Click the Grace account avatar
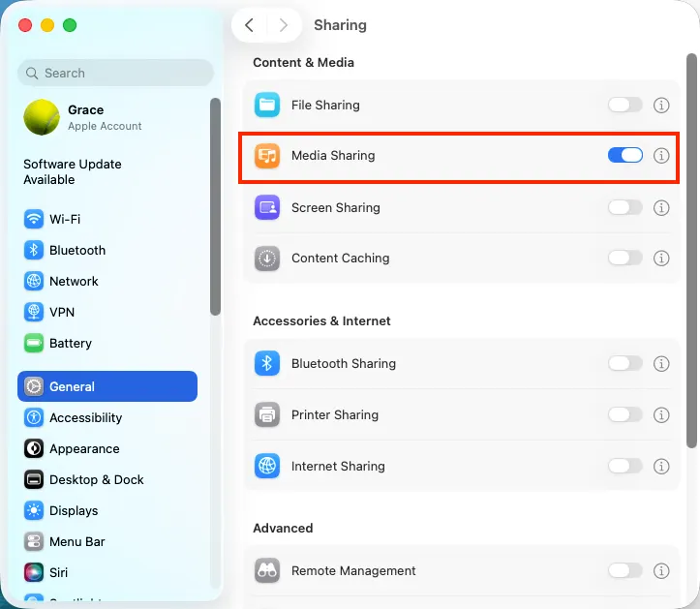700x609 pixels. [42, 117]
